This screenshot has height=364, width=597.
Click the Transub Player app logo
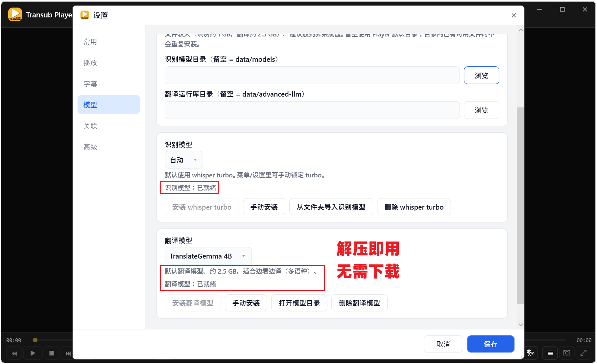point(15,14)
